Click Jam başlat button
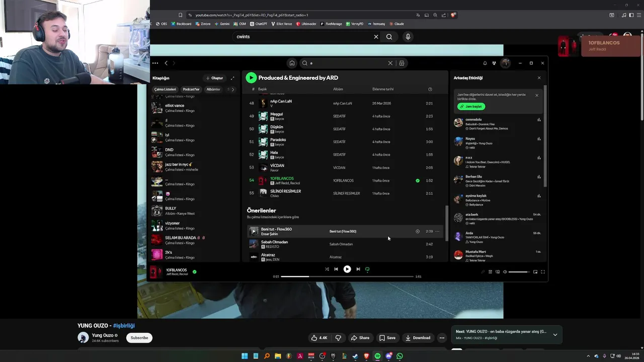Screen dimensions: 644x362 (x=471, y=107)
